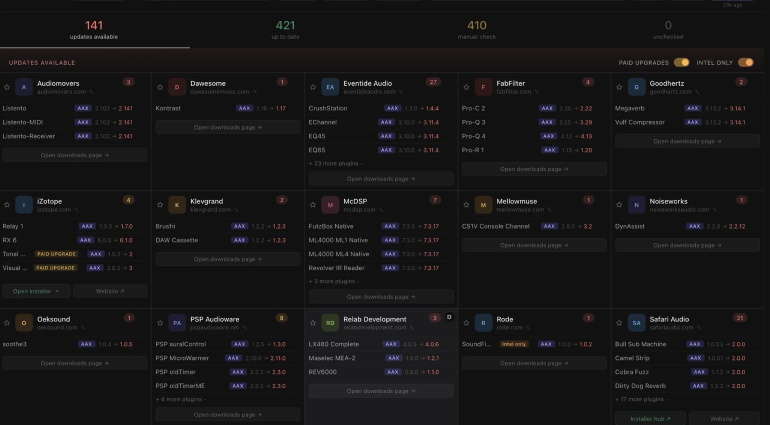Open Safari Audio Installer hub
This screenshot has width=770, height=425.
650,419
